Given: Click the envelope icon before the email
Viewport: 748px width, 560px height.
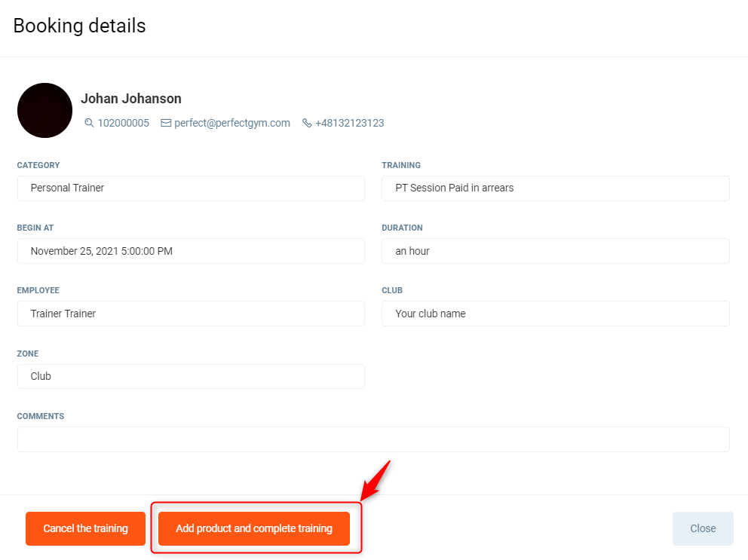Looking at the screenshot, I should (x=166, y=123).
